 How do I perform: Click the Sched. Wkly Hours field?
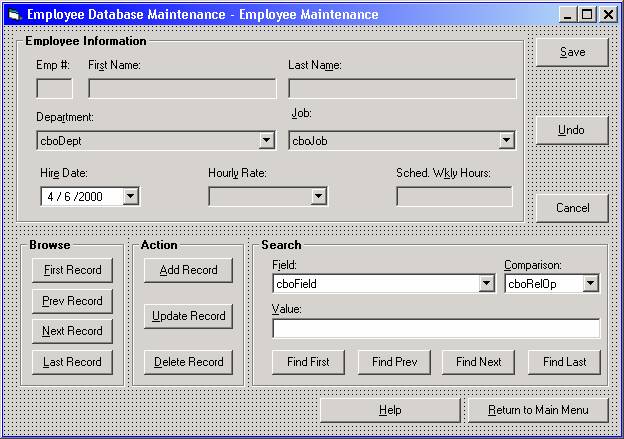click(x=454, y=197)
